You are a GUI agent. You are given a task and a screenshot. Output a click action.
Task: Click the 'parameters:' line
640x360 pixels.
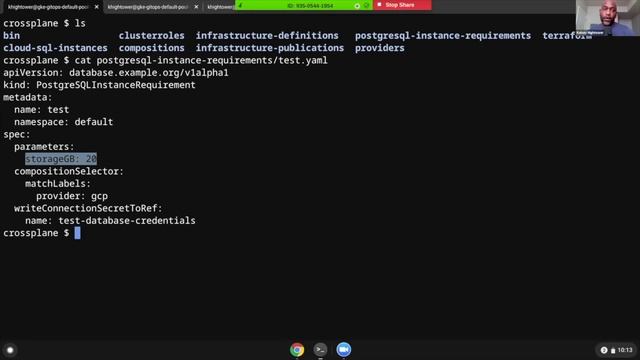tap(44, 147)
